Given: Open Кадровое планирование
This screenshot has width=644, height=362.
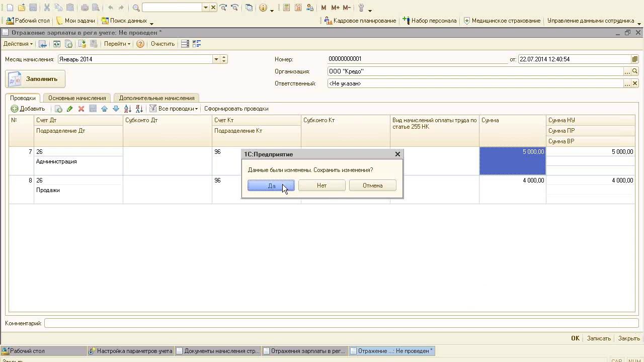Looking at the screenshot, I should tap(360, 21).
